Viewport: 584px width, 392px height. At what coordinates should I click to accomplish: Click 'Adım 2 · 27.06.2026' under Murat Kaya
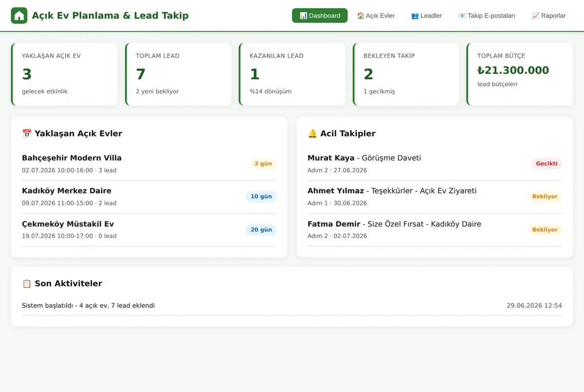[x=337, y=170]
